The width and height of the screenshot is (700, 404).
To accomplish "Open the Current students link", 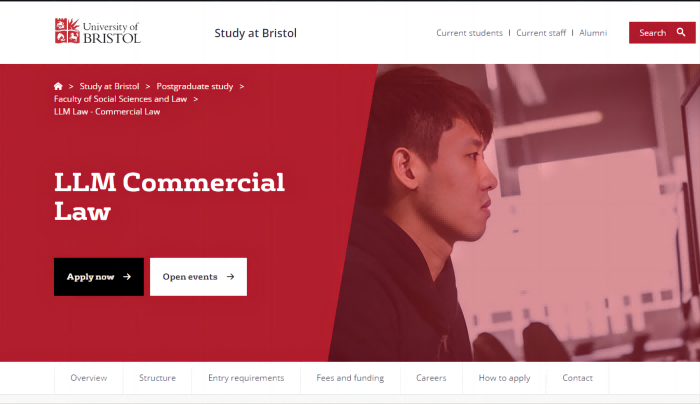I will (x=469, y=33).
